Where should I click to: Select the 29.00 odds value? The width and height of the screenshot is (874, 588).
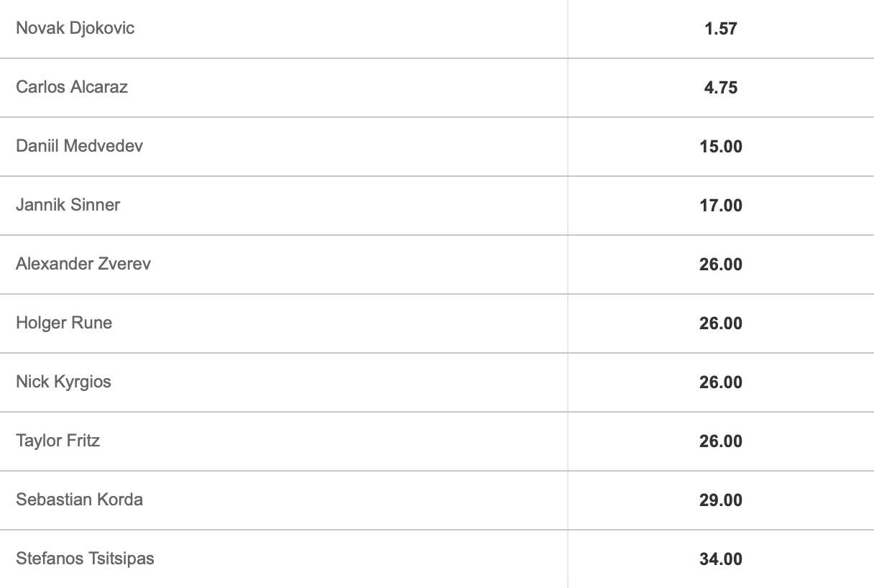click(720, 501)
